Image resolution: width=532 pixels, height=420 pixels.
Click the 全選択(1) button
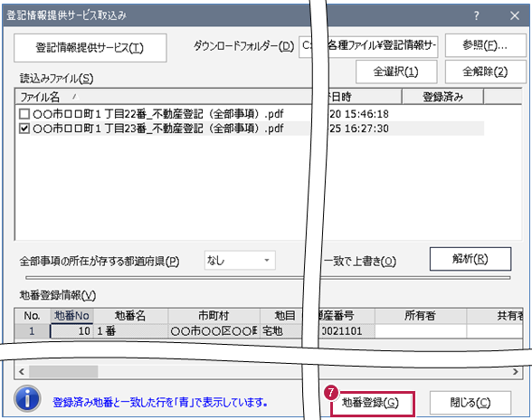click(396, 72)
